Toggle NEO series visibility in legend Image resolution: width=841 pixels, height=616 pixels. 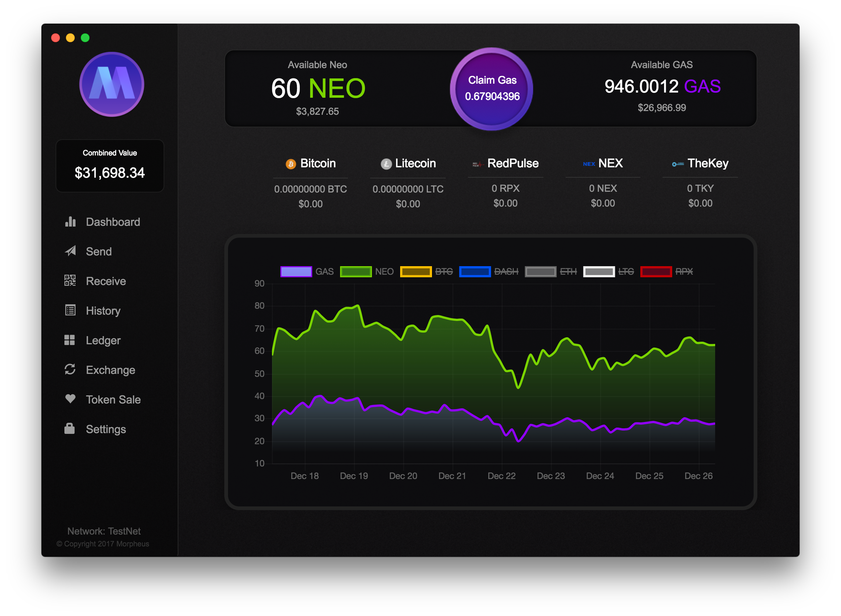356,271
